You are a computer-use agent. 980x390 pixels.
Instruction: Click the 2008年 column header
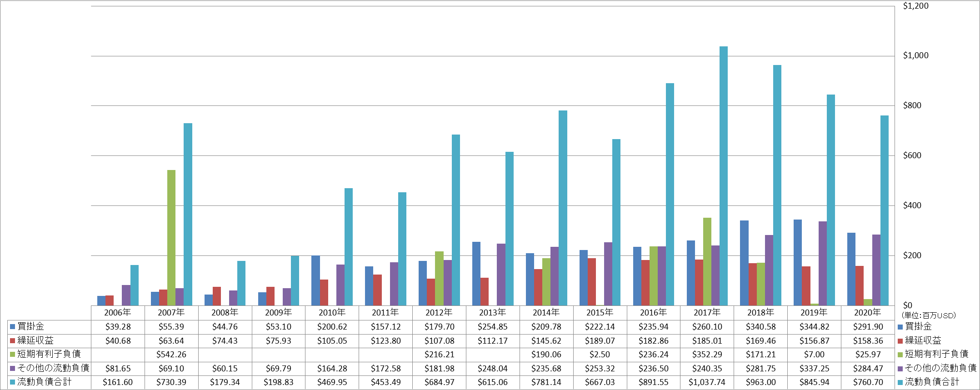pos(225,312)
